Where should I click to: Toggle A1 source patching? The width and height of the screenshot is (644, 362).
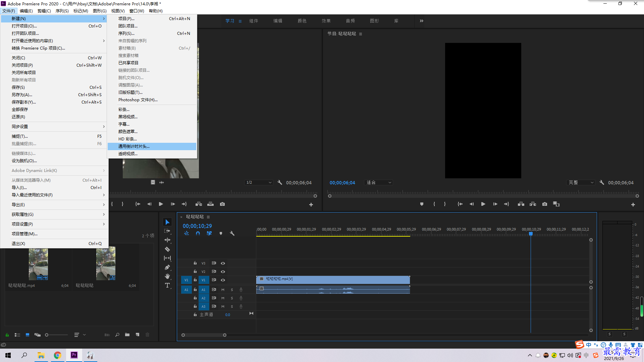point(186,290)
